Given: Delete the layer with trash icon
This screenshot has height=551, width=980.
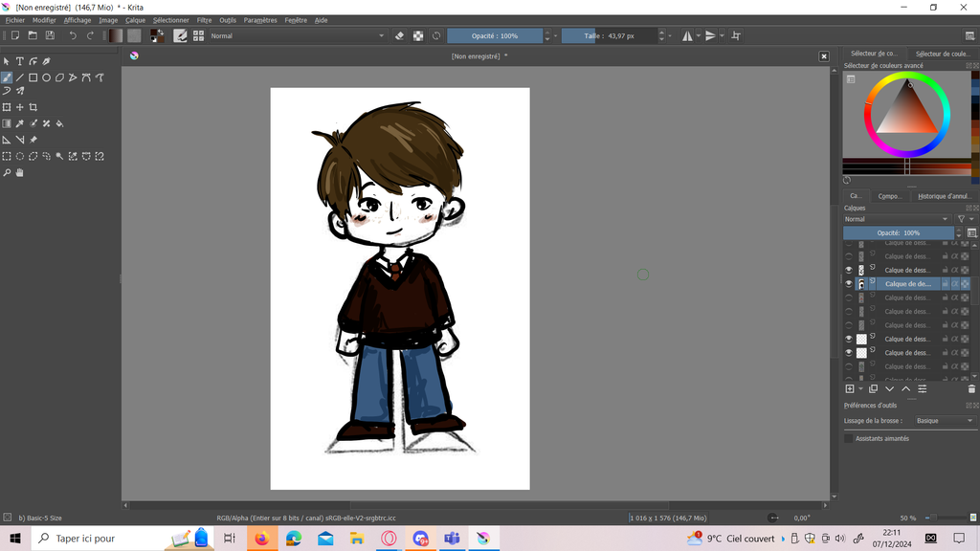Looking at the screenshot, I should (971, 389).
